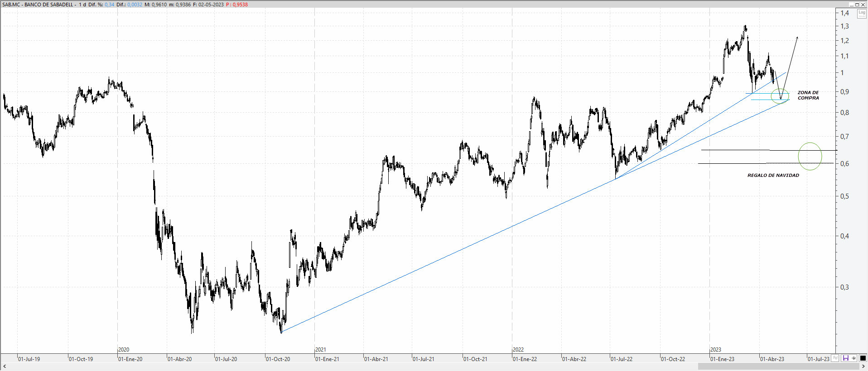The width and height of the screenshot is (868, 371).
Task: Click the 0,7 price axis label
Action: (x=845, y=137)
